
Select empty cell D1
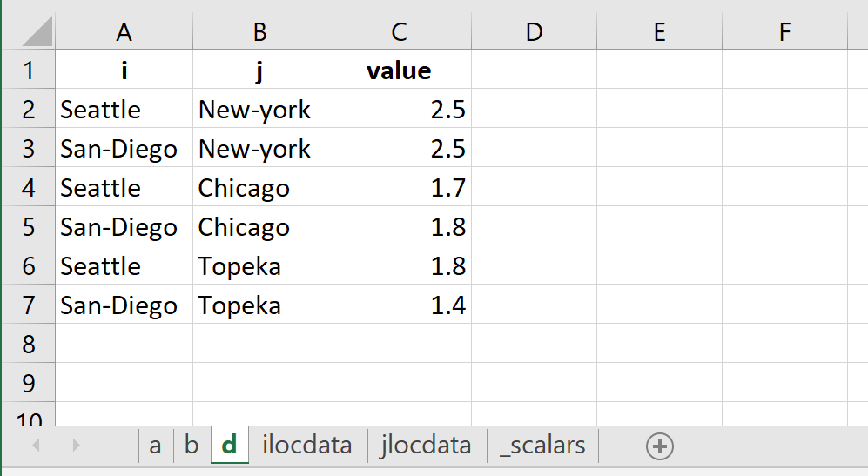click(x=535, y=70)
